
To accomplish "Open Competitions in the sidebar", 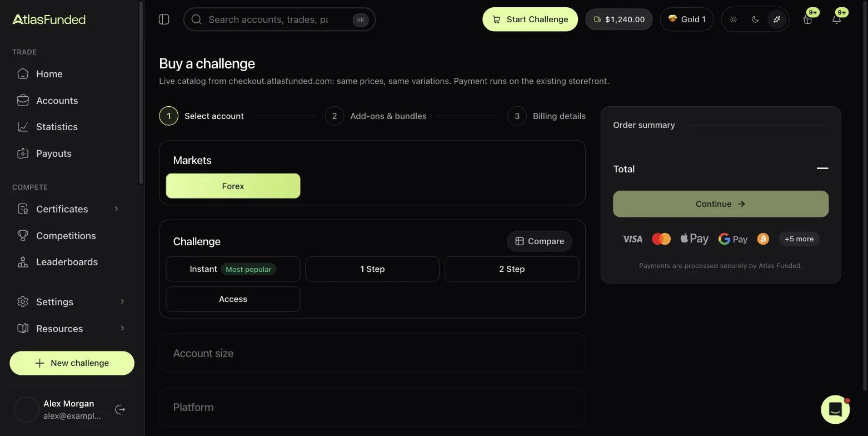I will click(72, 236).
